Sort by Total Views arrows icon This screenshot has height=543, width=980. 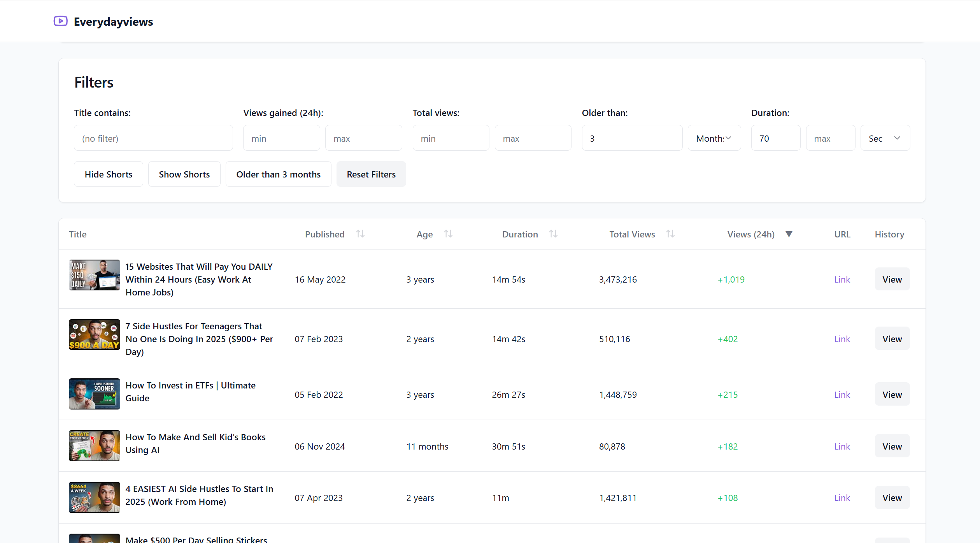coord(670,234)
